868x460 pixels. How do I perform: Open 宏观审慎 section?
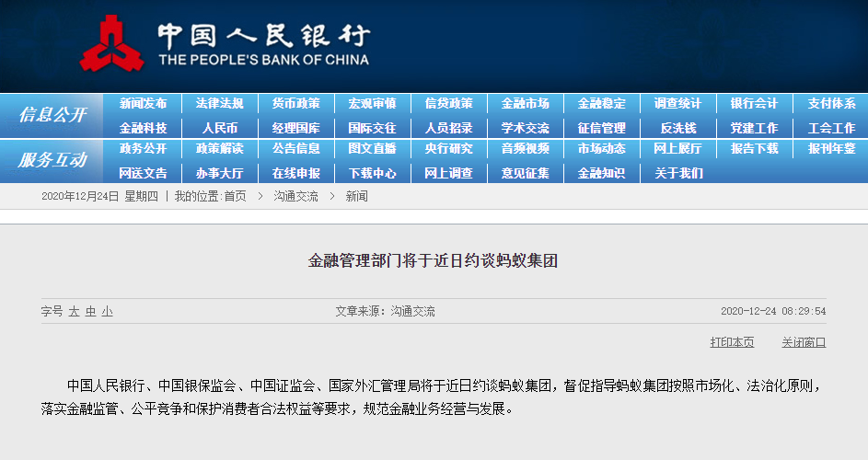coord(372,104)
